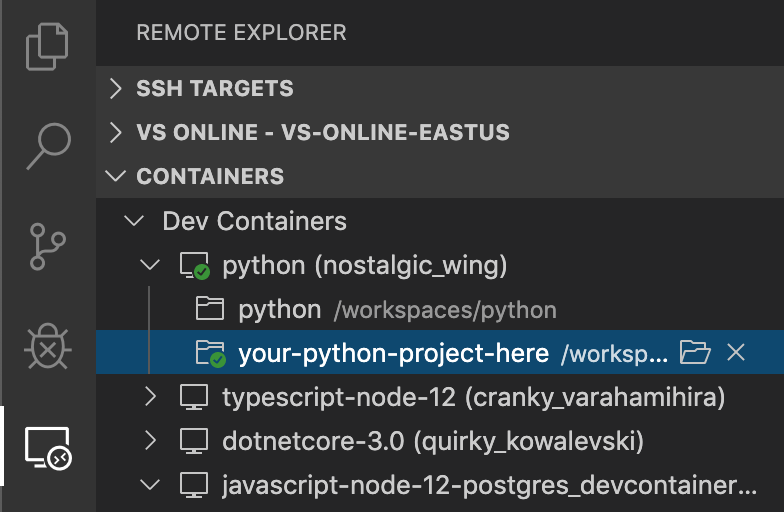784x512 pixels.
Task: Click the typescript-node-12 container monitor icon
Action: tap(194, 397)
